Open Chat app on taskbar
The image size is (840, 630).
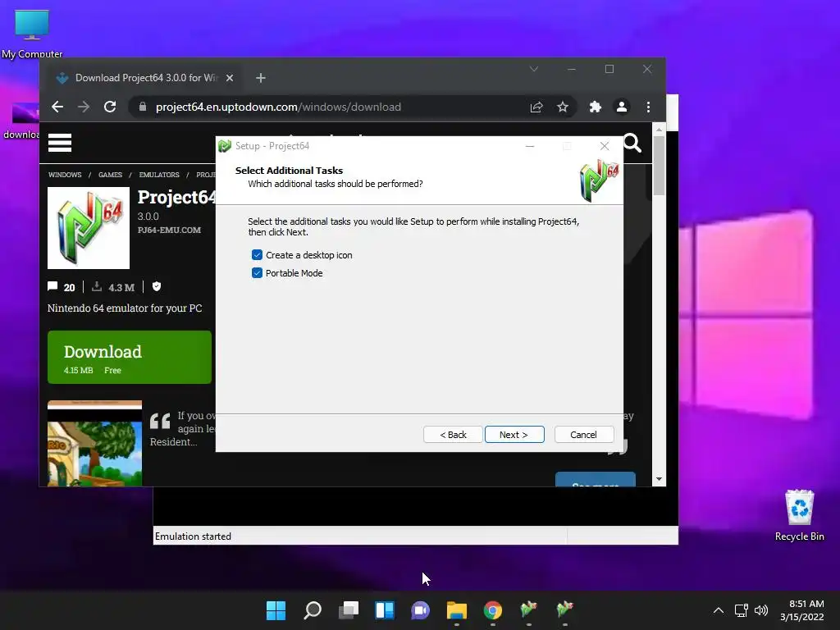[421, 610]
